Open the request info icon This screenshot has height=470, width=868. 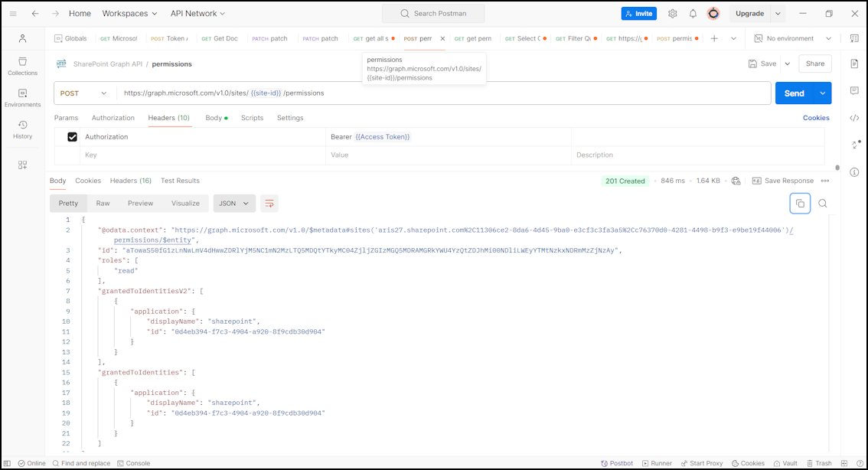[x=854, y=172]
